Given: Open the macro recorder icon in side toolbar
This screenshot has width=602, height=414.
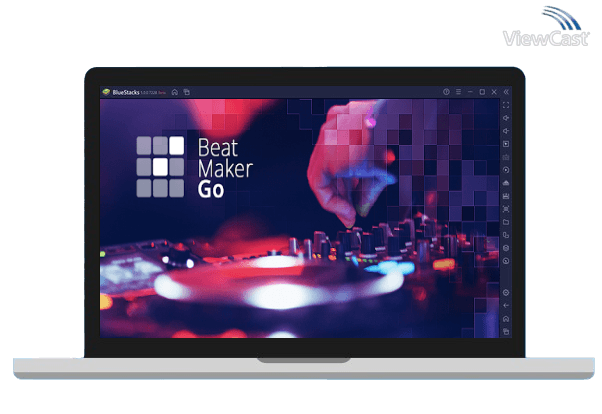Looking at the screenshot, I should [506, 196].
